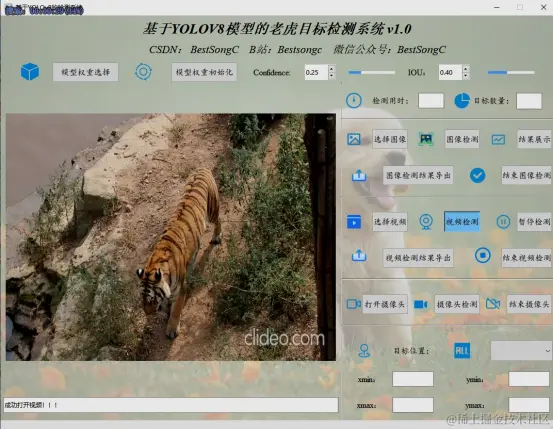Click the location pin icon beside 目标位置

click(x=364, y=351)
